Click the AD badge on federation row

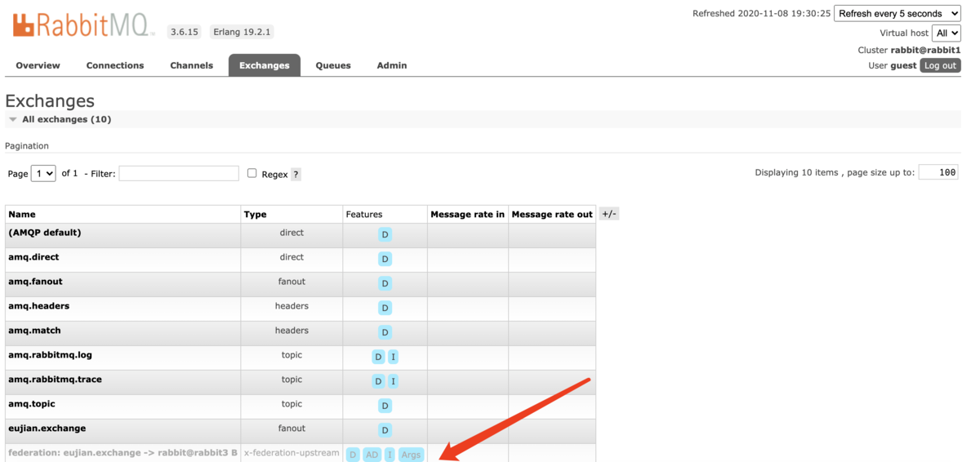click(x=372, y=455)
